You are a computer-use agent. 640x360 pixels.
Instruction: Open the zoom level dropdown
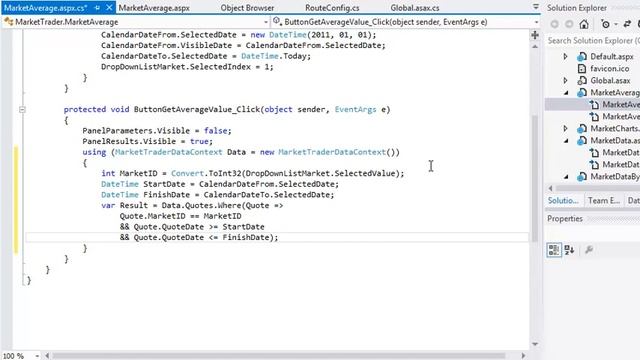pyautogui.click(x=37, y=356)
